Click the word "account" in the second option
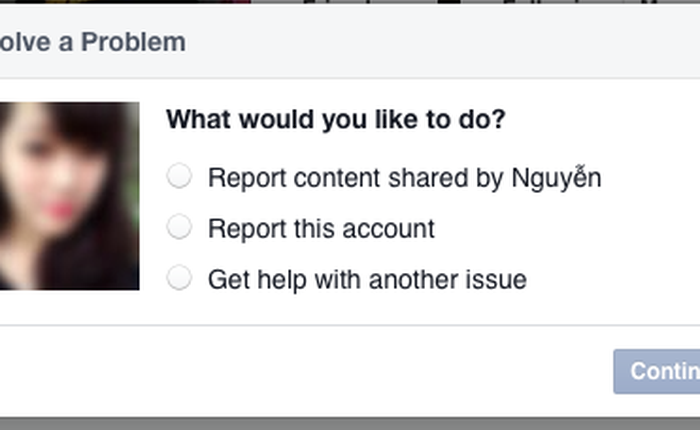700x430 pixels. 389,229
